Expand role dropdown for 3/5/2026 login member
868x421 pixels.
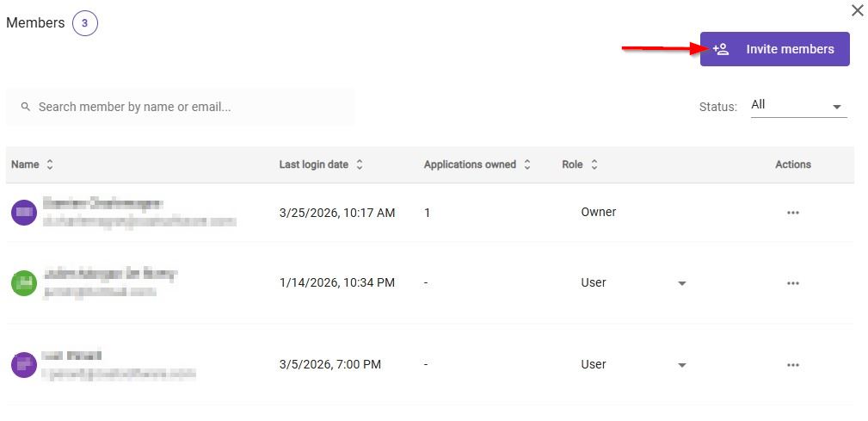(x=681, y=365)
